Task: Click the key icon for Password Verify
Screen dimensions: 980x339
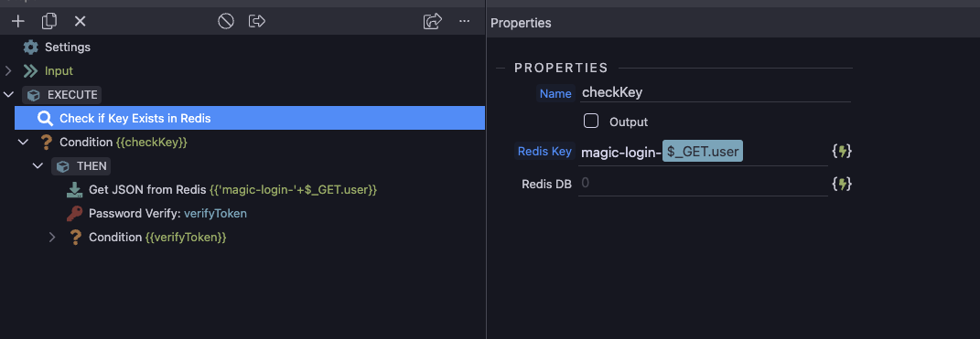Action: pyautogui.click(x=75, y=214)
